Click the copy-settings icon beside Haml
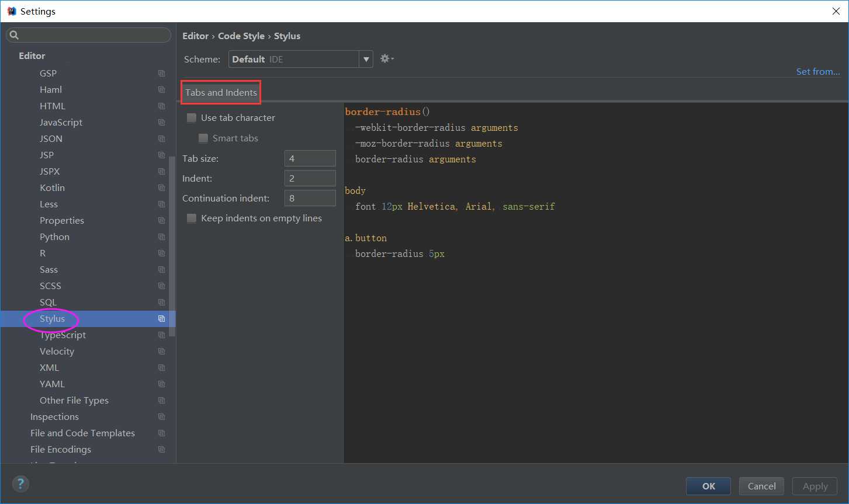The image size is (849, 504). point(161,90)
